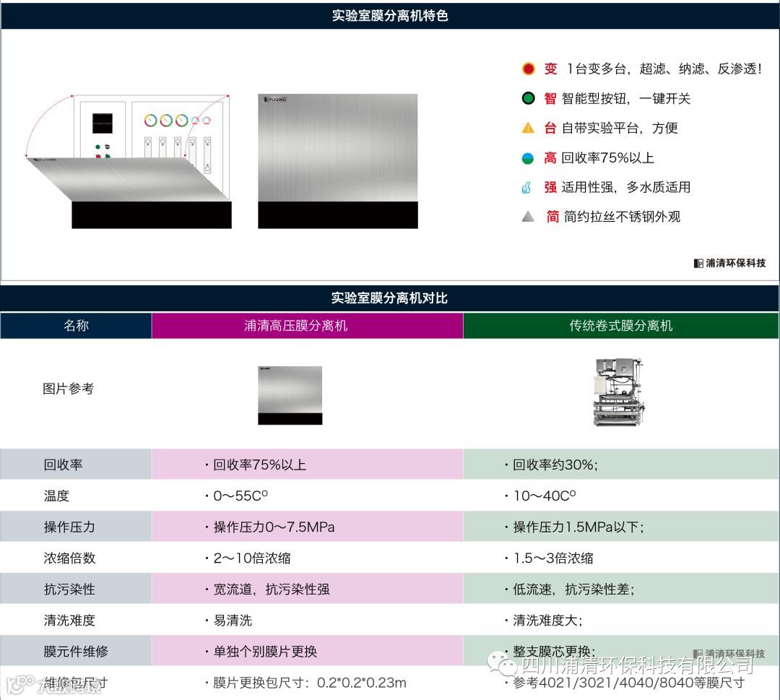The height and width of the screenshot is (700, 780).
Task: Click the red 智 character
Action: tap(550, 98)
